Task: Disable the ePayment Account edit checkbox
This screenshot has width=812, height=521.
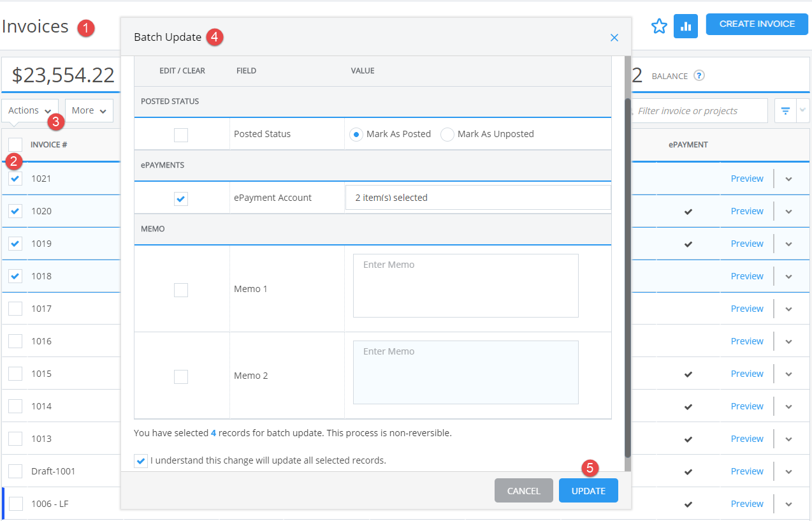Action: [181, 199]
